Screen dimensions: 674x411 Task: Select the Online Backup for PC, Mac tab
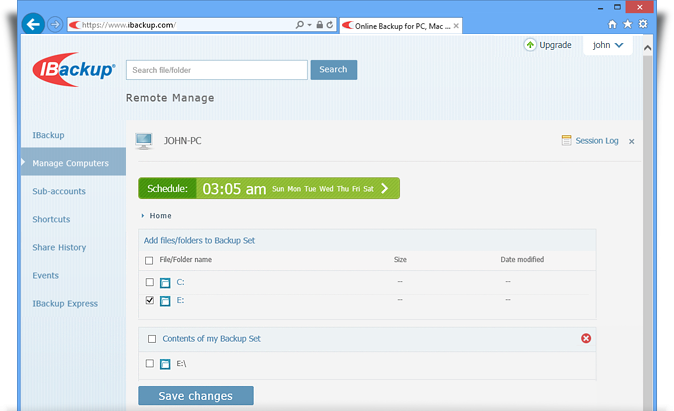point(401,26)
